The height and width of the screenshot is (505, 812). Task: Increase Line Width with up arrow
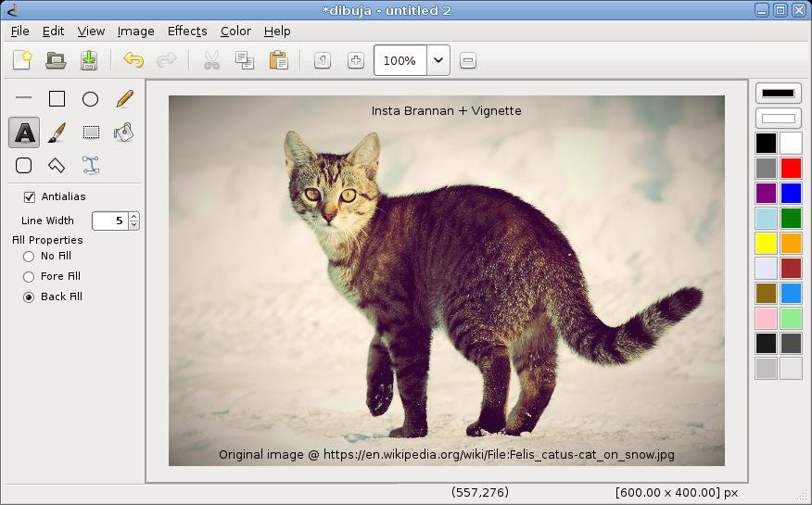coord(134,217)
